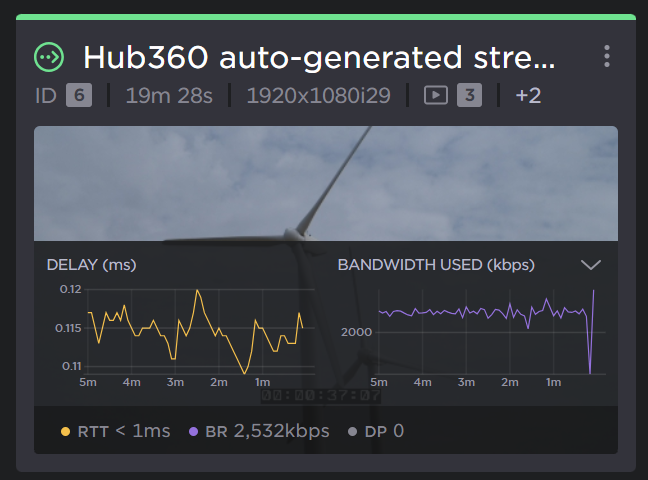
Task: Click the video timecode overlay
Action: click(x=321, y=395)
